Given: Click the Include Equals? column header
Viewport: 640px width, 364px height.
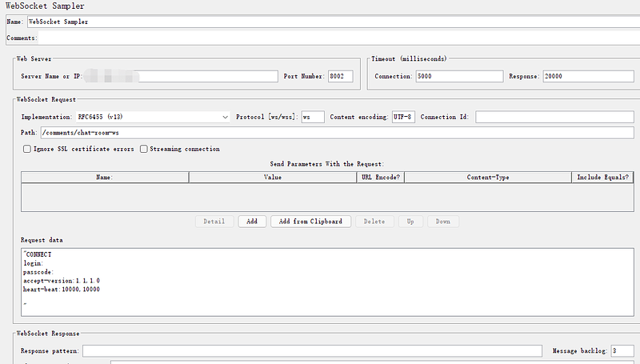Looking at the screenshot, I should click(x=602, y=177).
